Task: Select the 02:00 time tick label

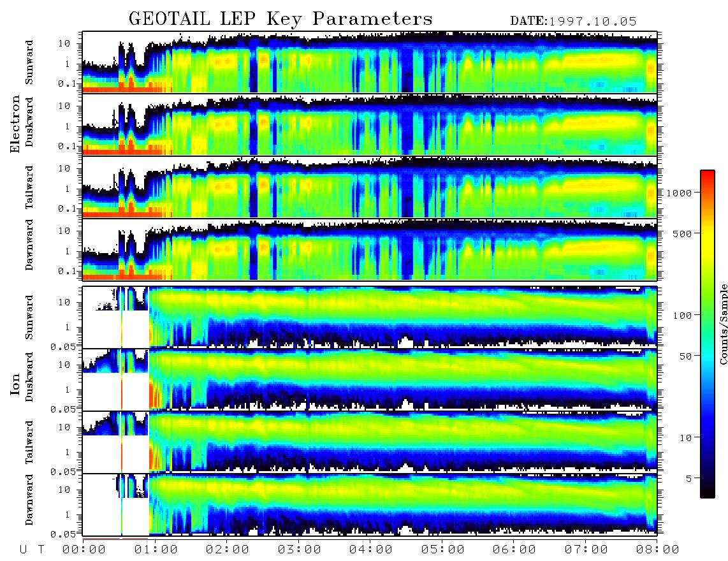Action: coord(228,550)
